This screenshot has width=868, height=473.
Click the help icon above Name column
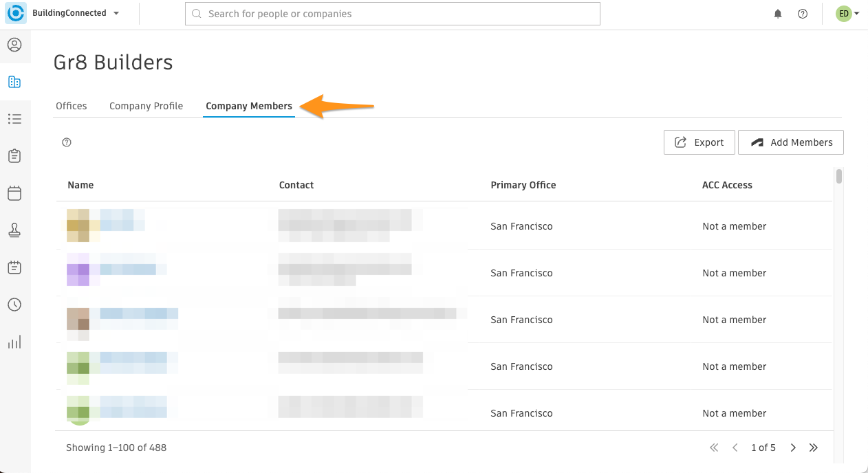pyautogui.click(x=67, y=142)
